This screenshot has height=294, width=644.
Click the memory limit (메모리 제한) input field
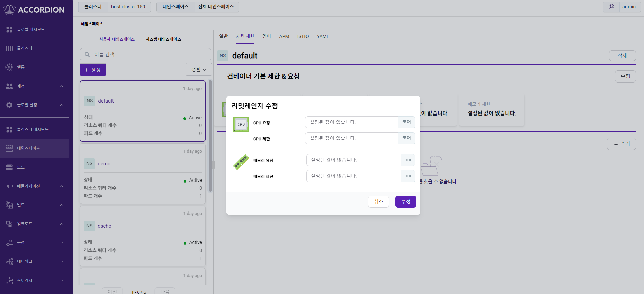click(354, 176)
